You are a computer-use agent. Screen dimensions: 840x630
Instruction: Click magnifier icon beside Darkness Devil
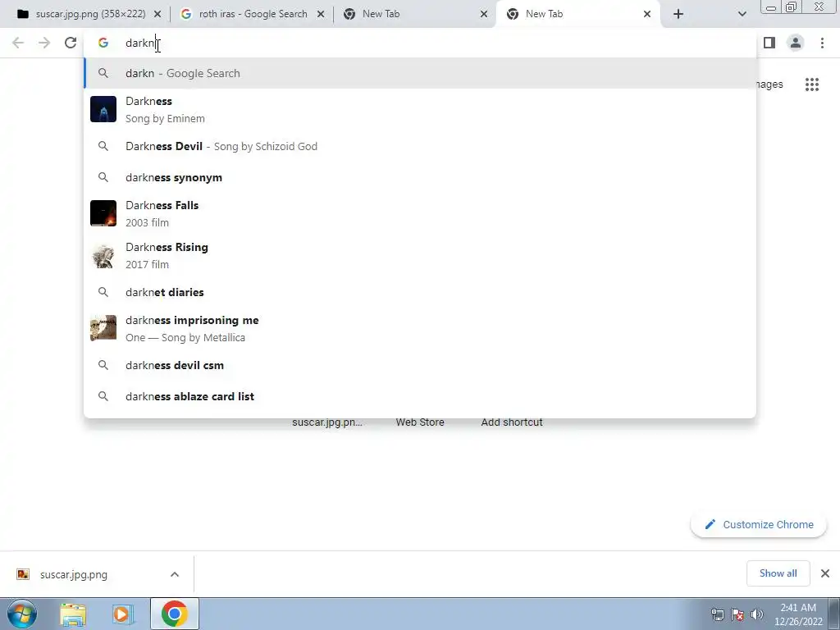pos(103,146)
